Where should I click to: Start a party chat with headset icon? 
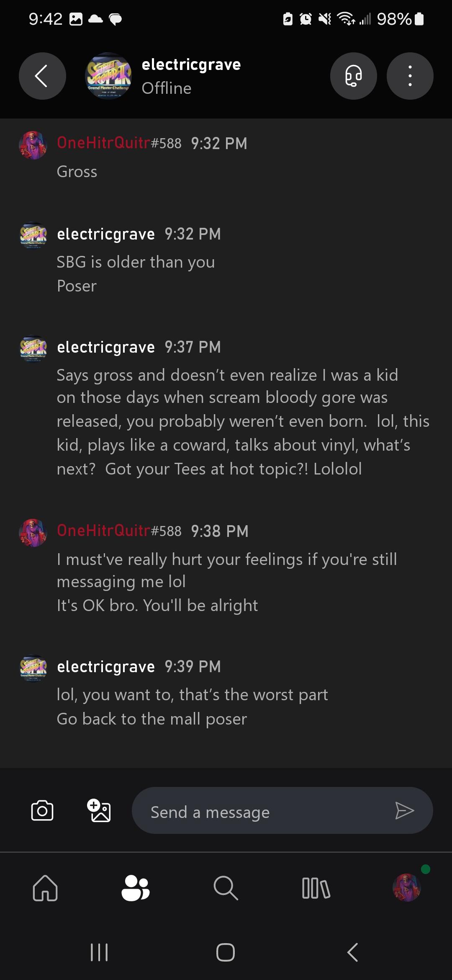tap(353, 76)
